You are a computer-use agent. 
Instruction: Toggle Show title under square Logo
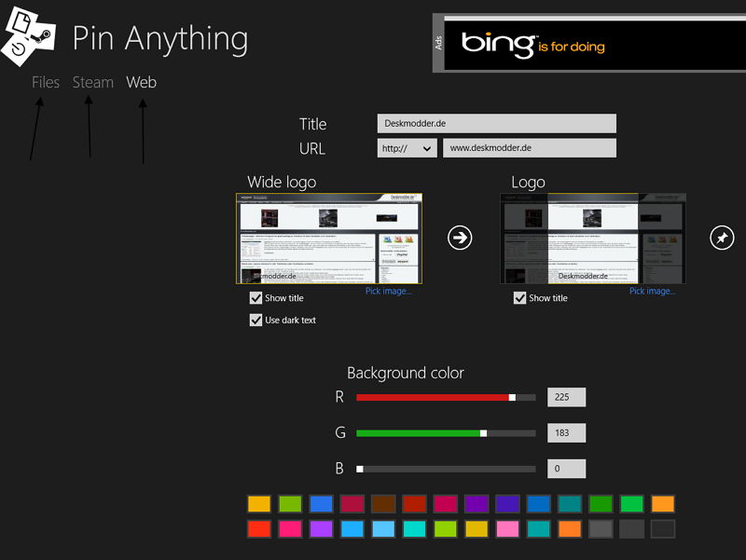[520, 298]
